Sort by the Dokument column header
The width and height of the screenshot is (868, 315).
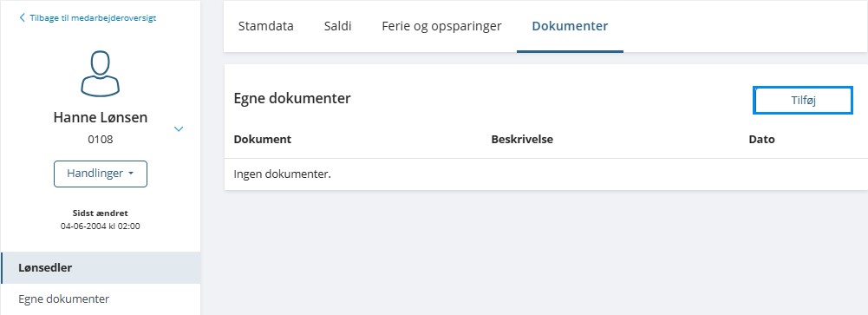[263, 140]
